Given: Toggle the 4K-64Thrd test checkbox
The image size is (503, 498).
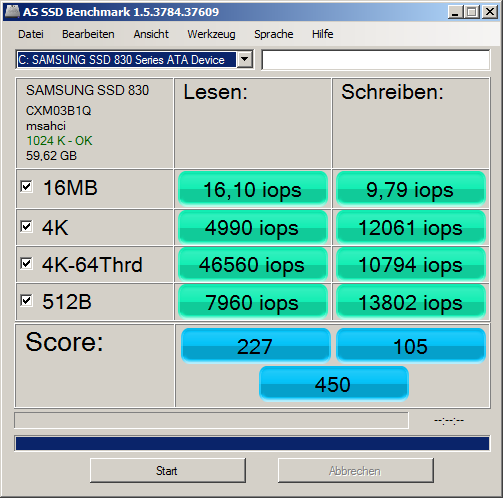Looking at the screenshot, I should pos(26,264).
